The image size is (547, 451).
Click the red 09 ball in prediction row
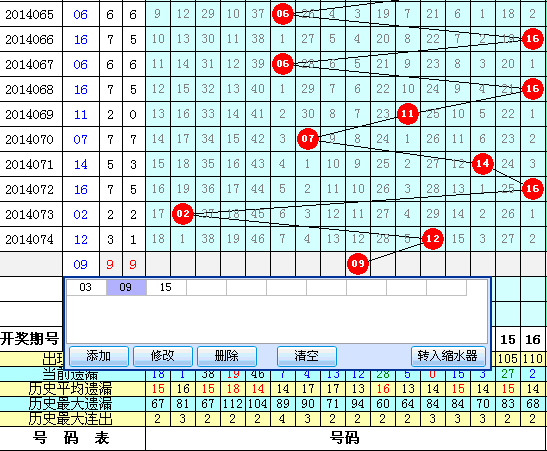pos(358,264)
